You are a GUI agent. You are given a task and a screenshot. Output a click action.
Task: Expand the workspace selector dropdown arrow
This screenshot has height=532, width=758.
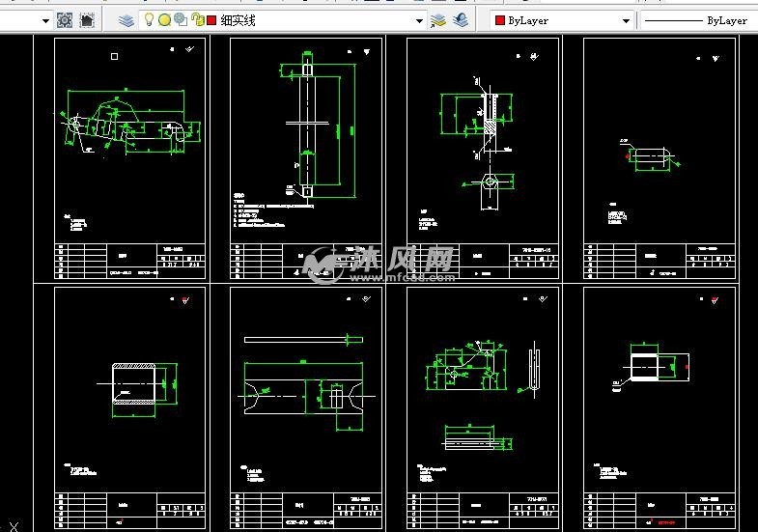pyautogui.click(x=45, y=21)
